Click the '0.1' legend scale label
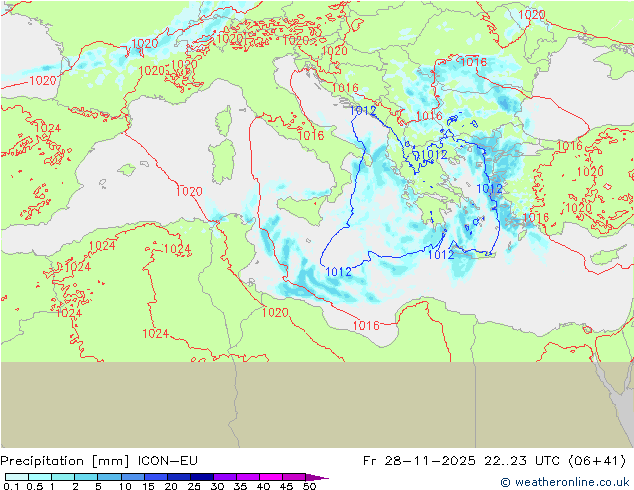 [x=11, y=486]
